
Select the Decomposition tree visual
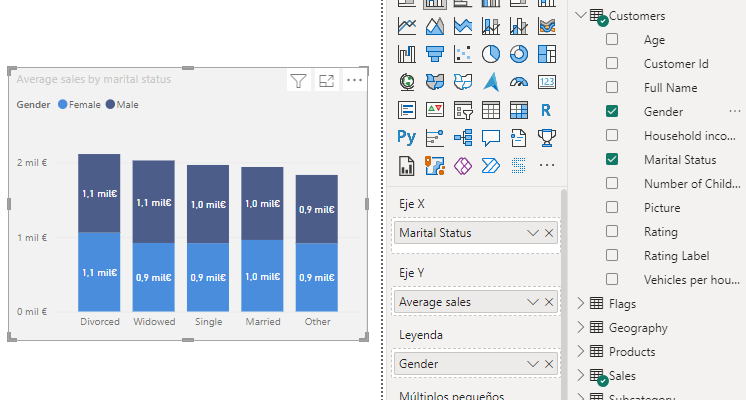463,138
